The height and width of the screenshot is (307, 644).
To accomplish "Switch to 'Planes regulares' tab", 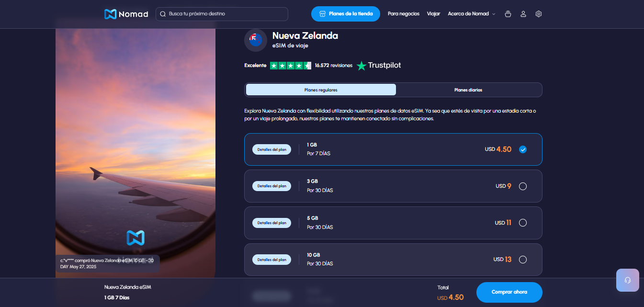I will click(x=321, y=90).
